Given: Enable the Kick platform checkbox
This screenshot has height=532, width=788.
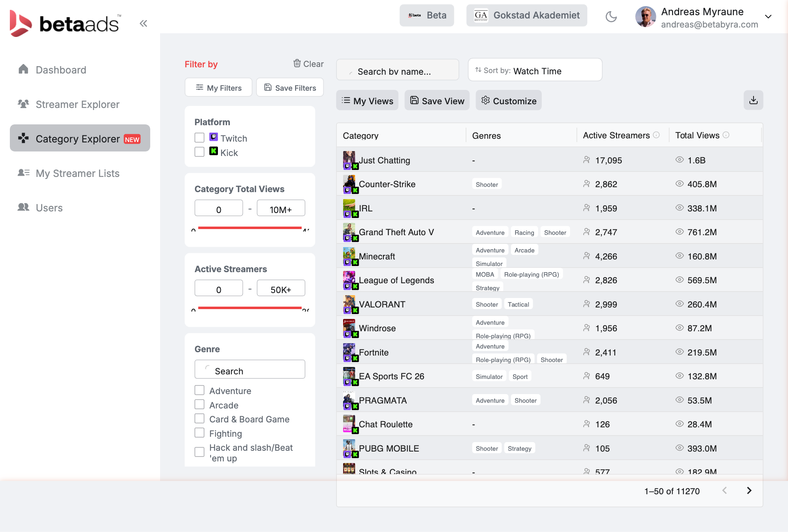Looking at the screenshot, I should click(199, 152).
